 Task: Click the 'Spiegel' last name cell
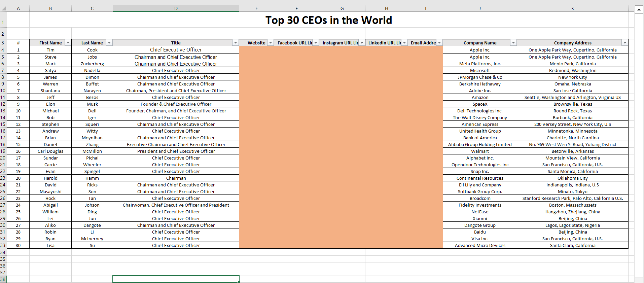pos(92,171)
